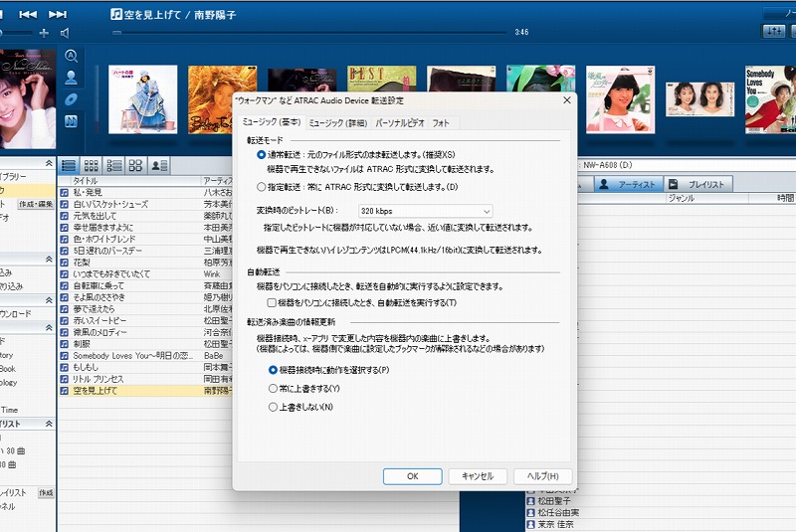The width and height of the screenshot is (796, 532).
Task: Open the パーソナルビデオ tab
Action: pos(399,122)
